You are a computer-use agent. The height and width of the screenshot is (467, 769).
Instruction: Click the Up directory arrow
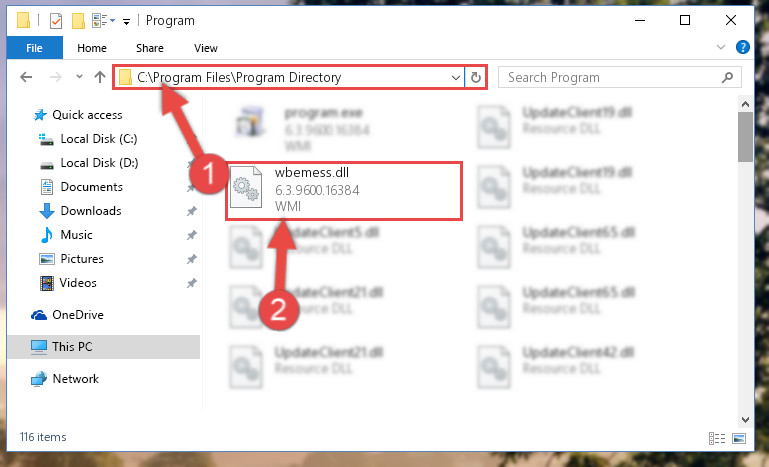click(x=100, y=77)
